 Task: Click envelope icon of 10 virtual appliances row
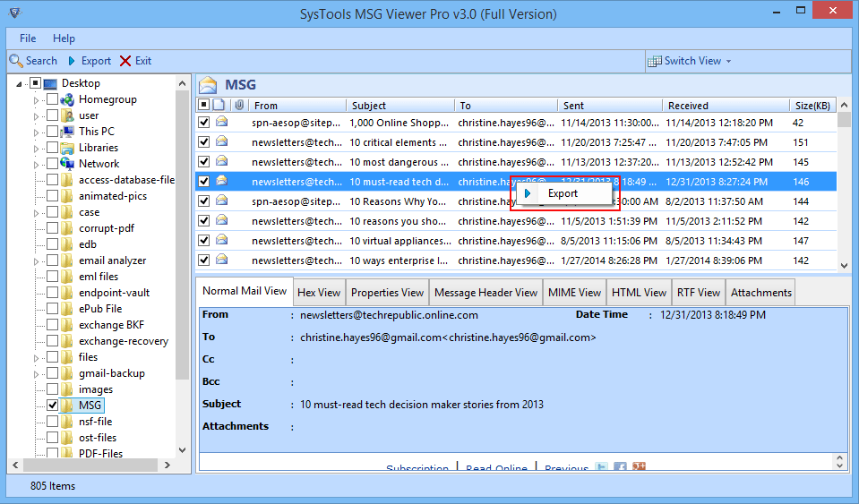coord(222,240)
